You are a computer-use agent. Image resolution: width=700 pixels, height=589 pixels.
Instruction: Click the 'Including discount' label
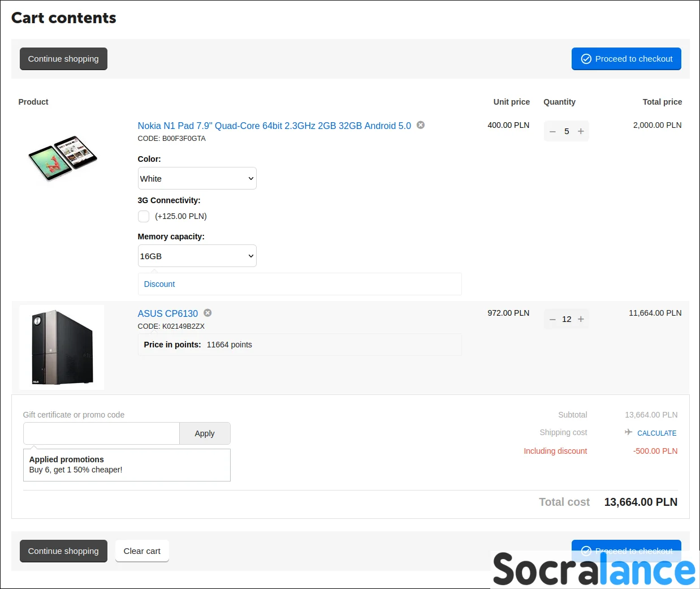coord(555,451)
